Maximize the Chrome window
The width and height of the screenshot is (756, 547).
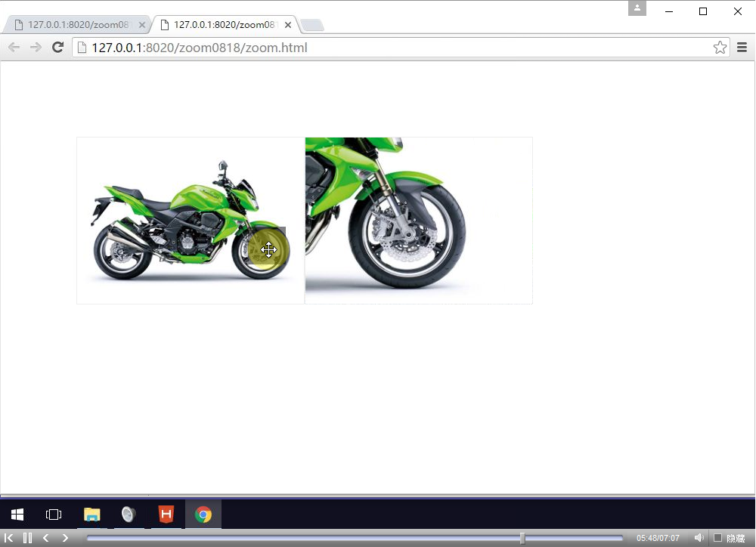pos(703,11)
